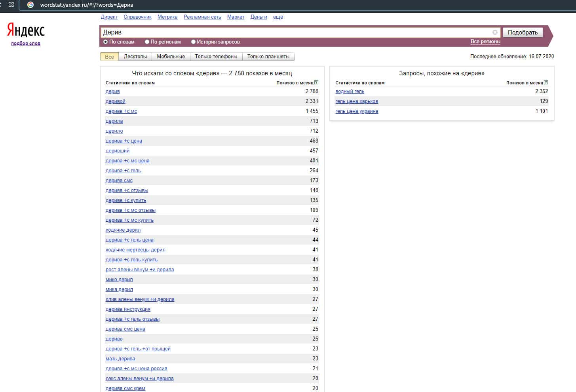Image resolution: width=576 pixels, height=392 pixels.
Task: Expand the 'ещё' services menu
Action: point(278,17)
